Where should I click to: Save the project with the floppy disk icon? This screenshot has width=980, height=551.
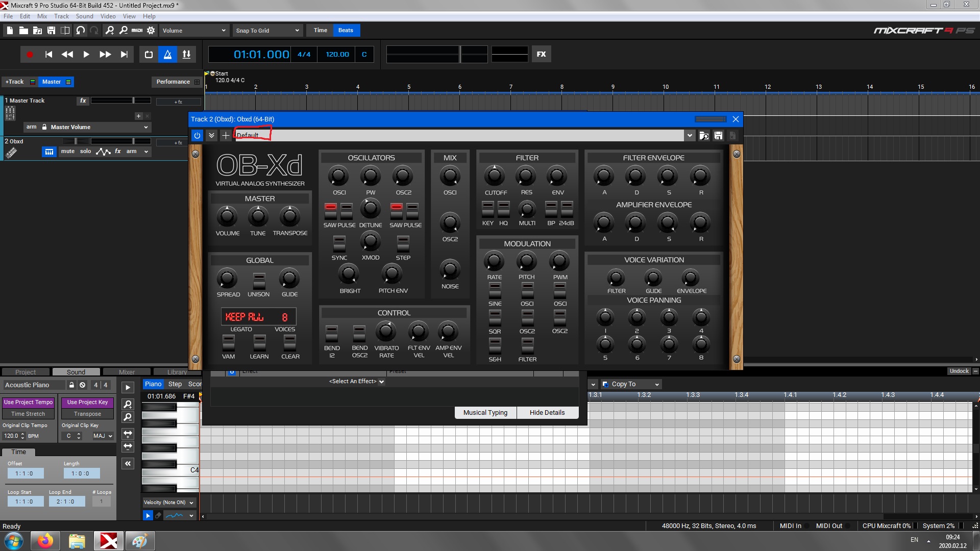(x=51, y=31)
